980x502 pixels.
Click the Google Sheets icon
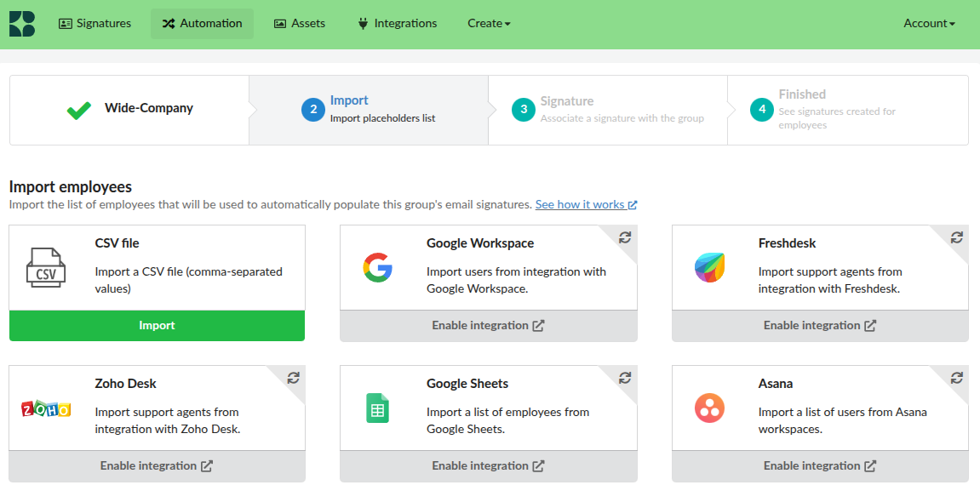coord(379,408)
